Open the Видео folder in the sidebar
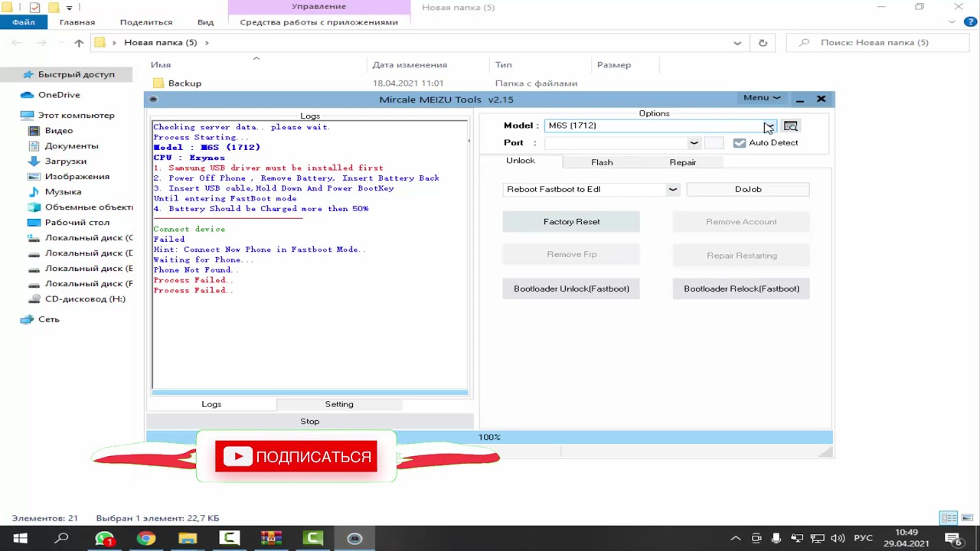This screenshot has width=980, height=551. (x=59, y=131)
